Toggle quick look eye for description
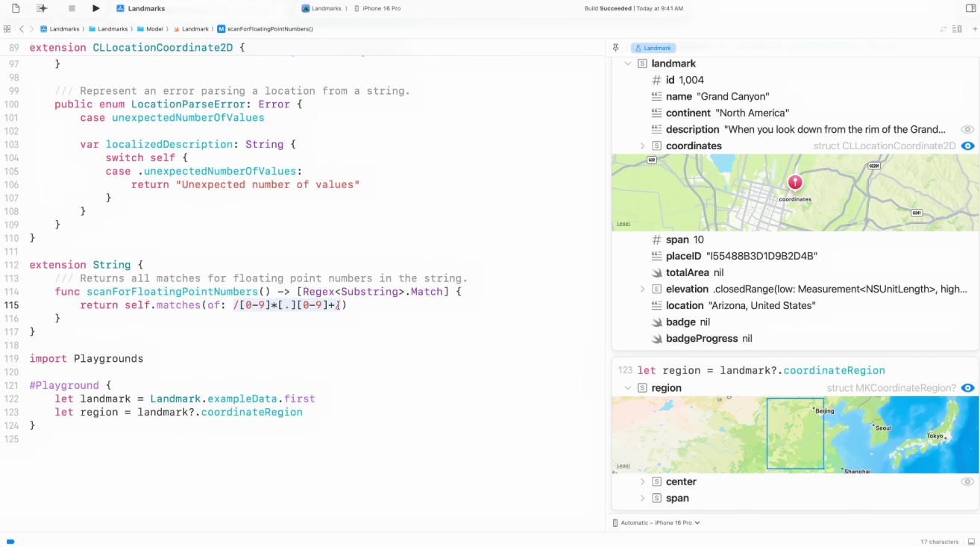Image resolution: width=980 pixels, height=547 pixels. pyautogui.click(x=967, y=130)
